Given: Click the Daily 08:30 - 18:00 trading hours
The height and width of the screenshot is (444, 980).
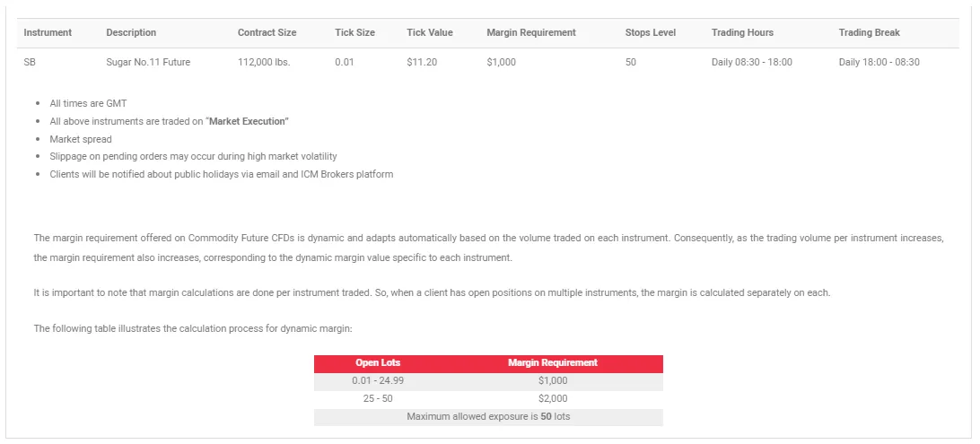Looking at the screenshot, I should (x=751, y=62).
